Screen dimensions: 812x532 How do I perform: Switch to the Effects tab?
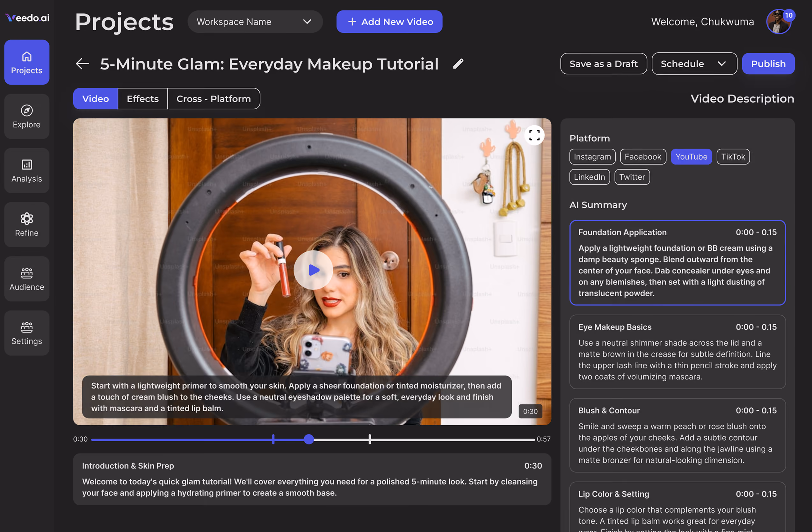point(143,99)
